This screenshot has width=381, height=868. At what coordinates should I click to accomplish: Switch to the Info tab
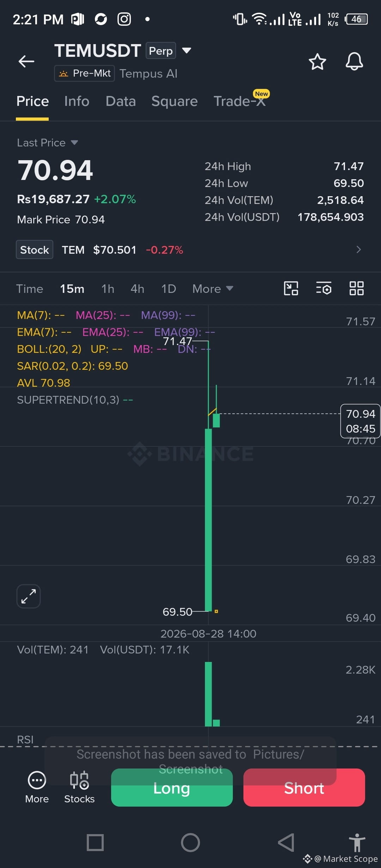(77, 101)
